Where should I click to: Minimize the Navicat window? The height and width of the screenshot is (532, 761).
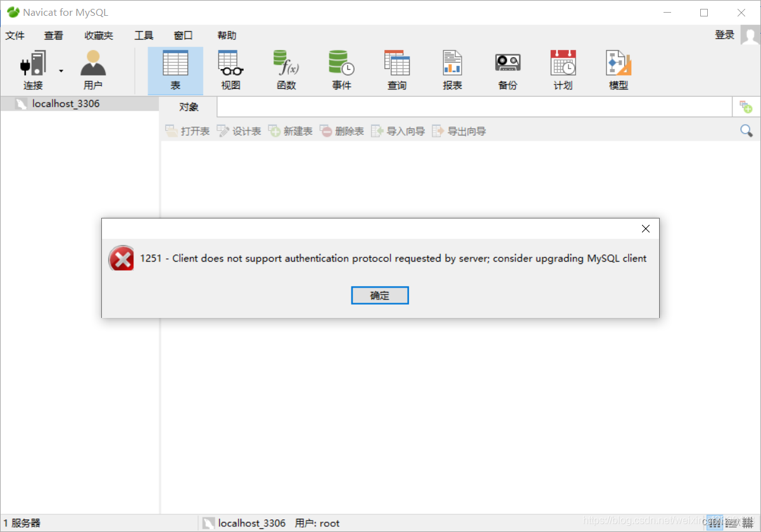pyautogui.click(x=667, y=13)
